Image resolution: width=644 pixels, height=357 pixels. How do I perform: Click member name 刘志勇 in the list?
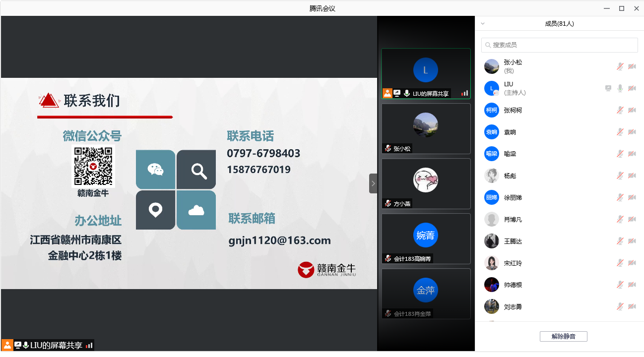point(513,306)
